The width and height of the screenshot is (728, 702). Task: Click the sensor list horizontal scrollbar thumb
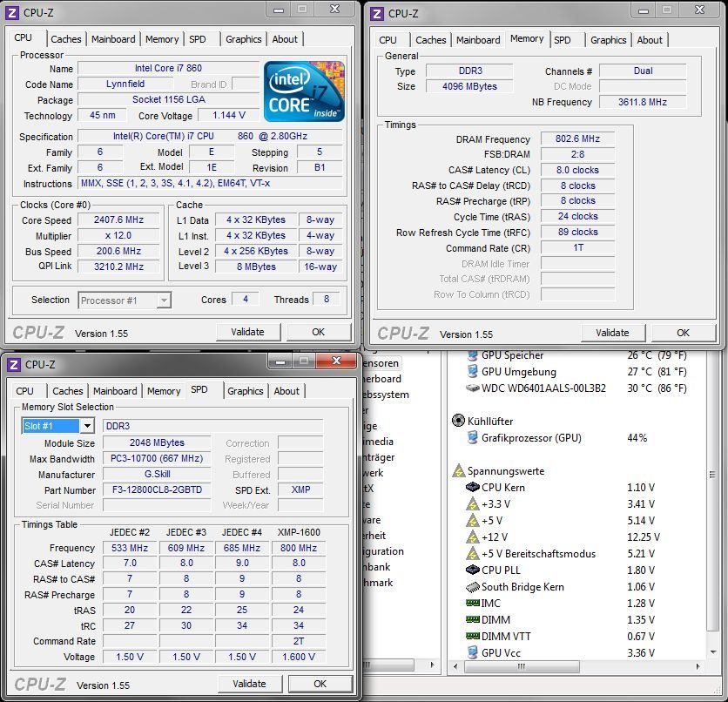click(522, 666)
